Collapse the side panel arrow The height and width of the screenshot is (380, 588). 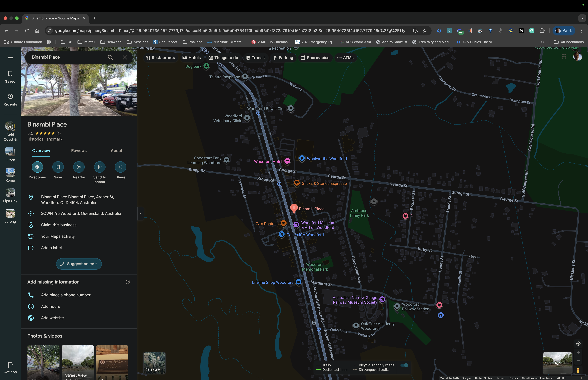pos(141,214)
